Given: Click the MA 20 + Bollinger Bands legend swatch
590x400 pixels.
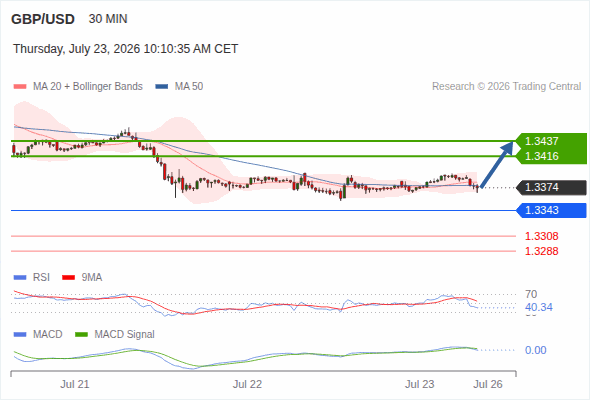Looking at the screenshot, I should pyautogui.click(x=20, y=87).
